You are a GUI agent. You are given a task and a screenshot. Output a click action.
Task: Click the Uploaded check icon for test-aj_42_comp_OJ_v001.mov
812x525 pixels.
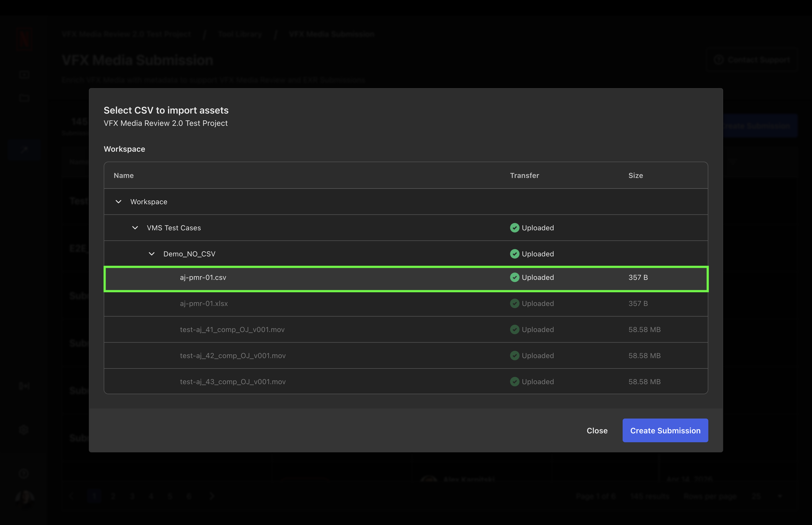coord(515,356)
